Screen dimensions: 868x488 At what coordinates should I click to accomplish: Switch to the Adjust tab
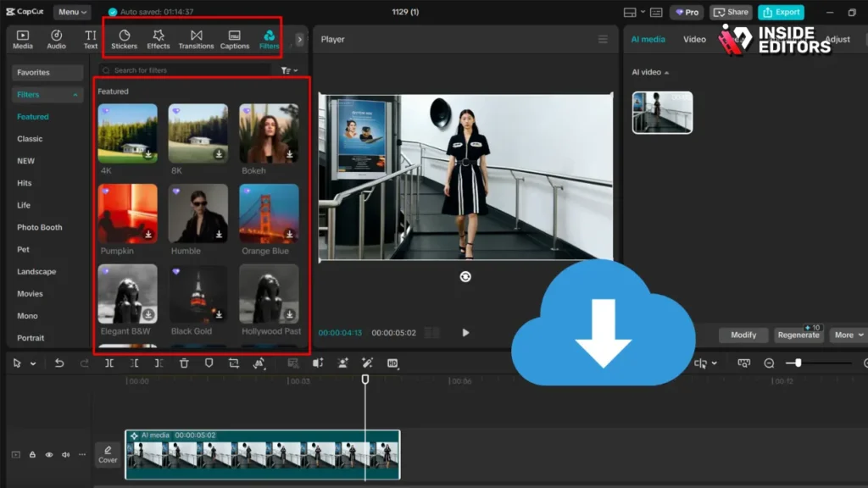pos(837,39)
